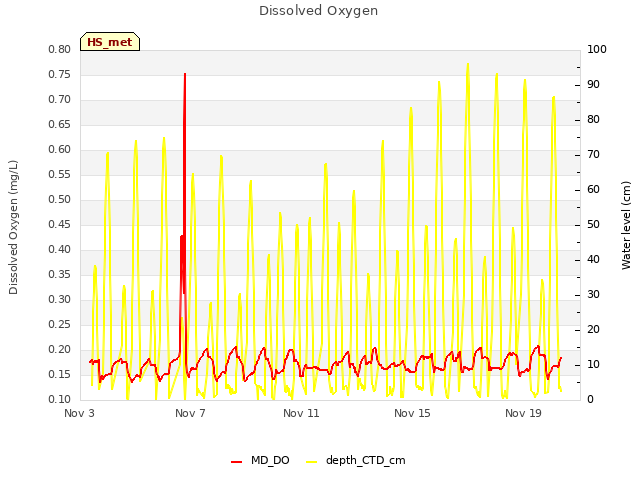This screenshot has height=480, width=640.
Task: Click the highest yellow depth peak near 96 cm
Action: pos(468,64)
